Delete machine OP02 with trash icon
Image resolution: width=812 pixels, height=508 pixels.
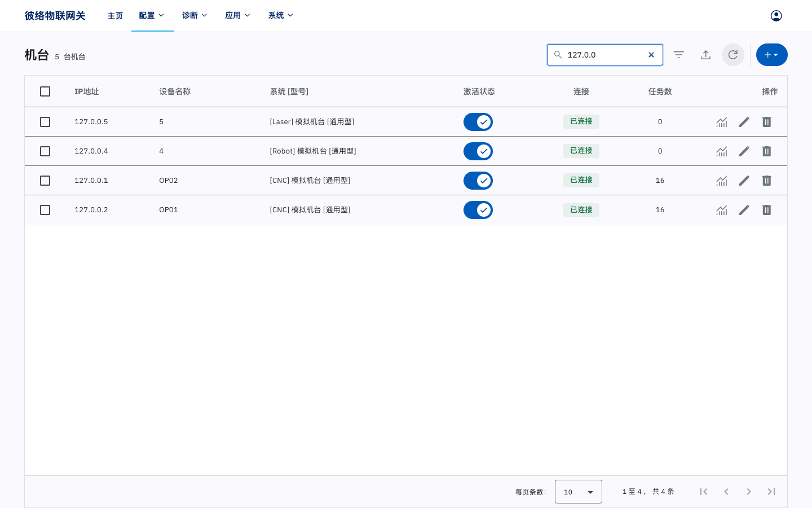pyautogui.click(x=767, y=181)
